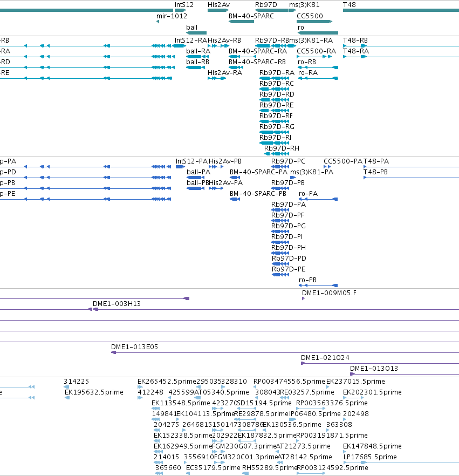
Task: Click the IntS12 gene label
Action: [x=184, y=5]
